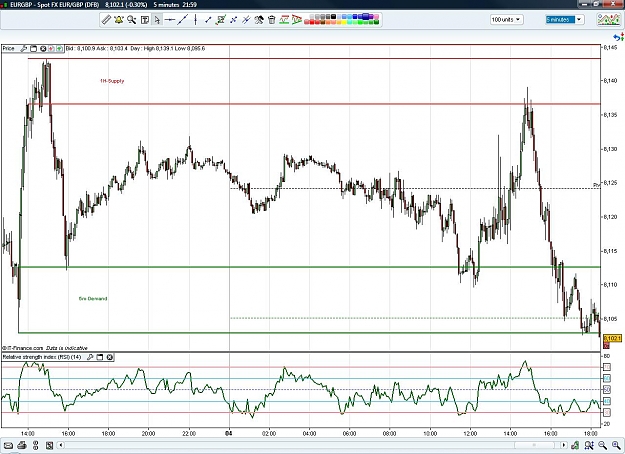Select the text annotation tool

coord(145,20)
